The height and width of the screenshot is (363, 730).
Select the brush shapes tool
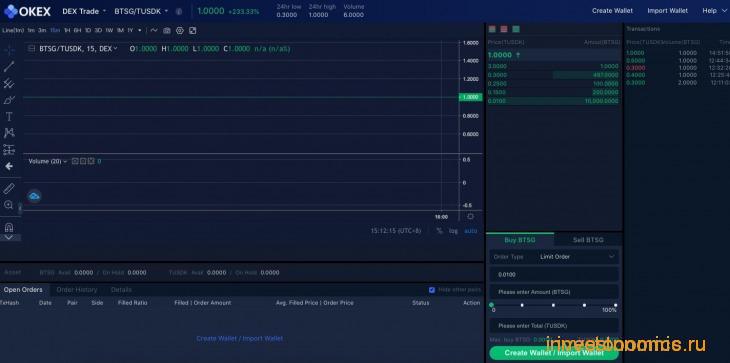(9, 100)
